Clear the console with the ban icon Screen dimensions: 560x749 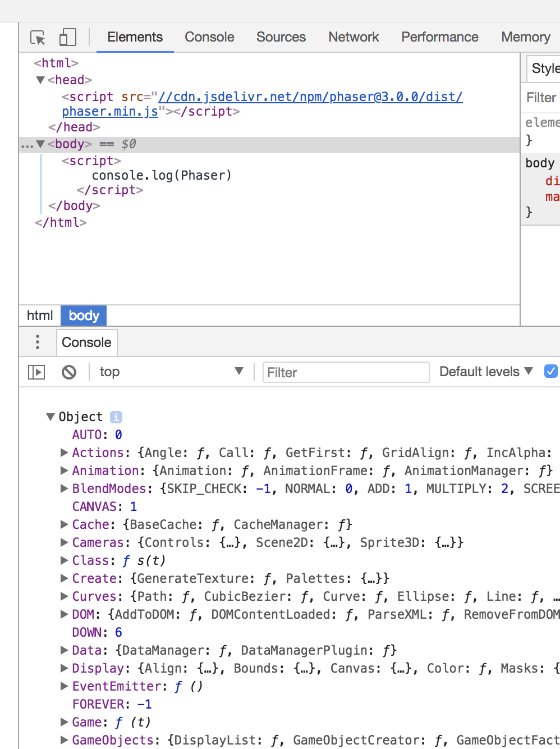(69, 372)
